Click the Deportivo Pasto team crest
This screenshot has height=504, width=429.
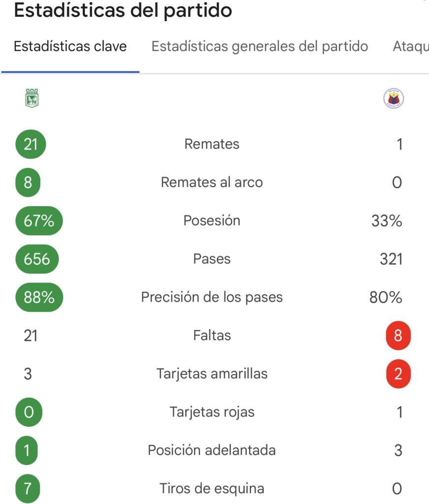click(394, 98)
